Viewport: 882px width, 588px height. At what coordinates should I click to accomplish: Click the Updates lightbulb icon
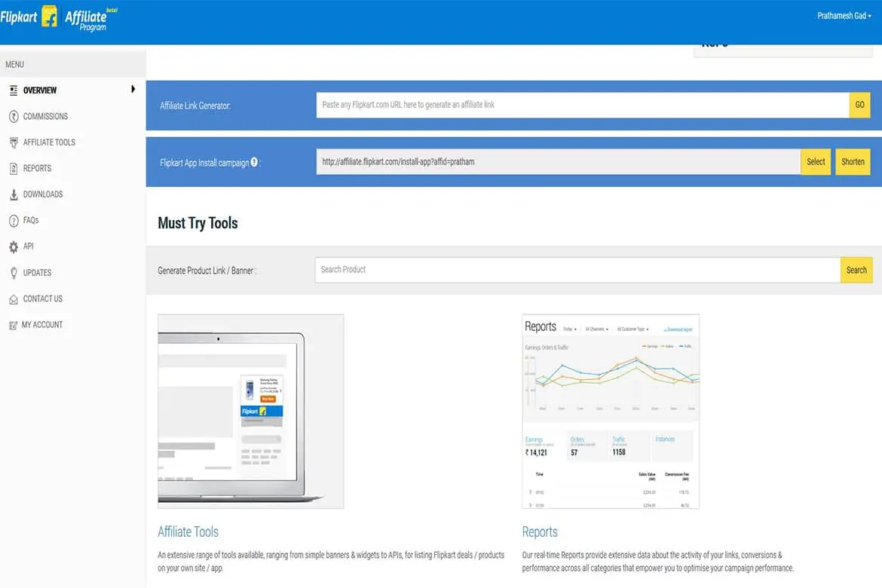(15, 272)
